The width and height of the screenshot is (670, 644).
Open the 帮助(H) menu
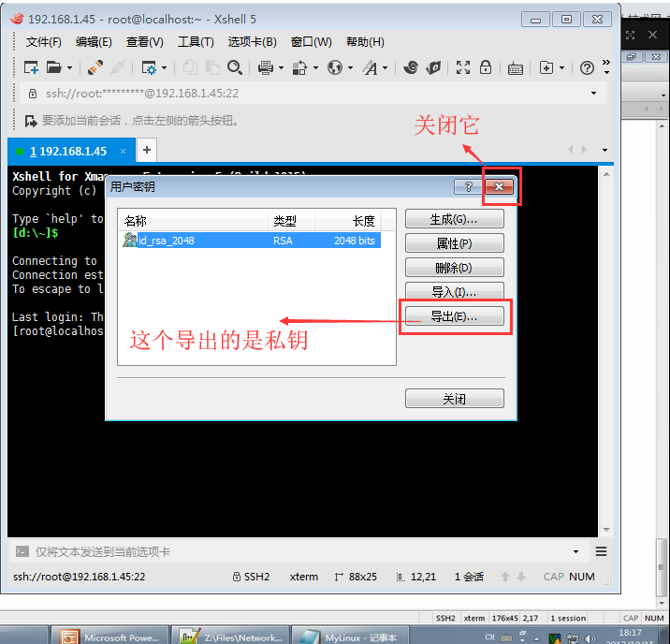click(365, 42)
